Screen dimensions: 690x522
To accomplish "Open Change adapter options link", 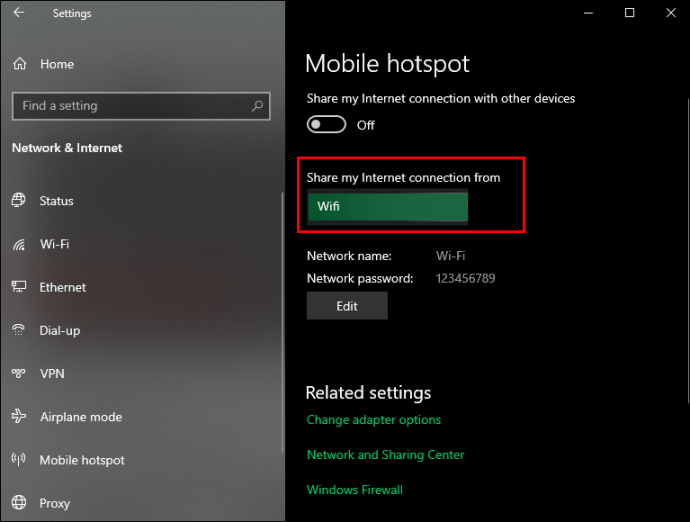I will pos(374,420).
